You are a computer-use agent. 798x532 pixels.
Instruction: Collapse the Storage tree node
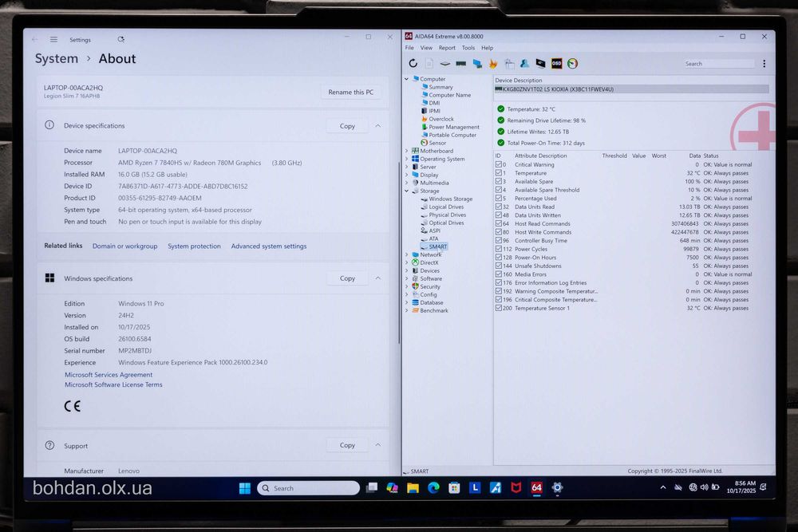(407, 191)
